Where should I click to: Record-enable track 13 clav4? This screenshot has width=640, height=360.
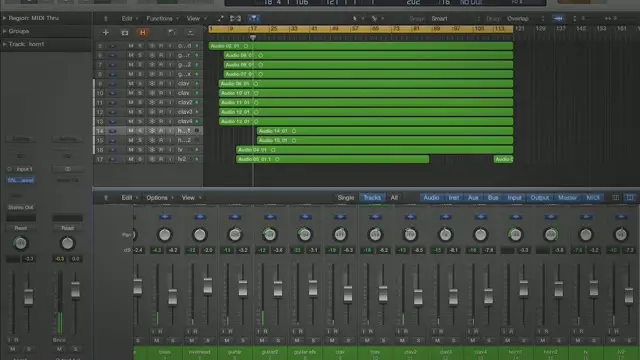tap(161, 121)
